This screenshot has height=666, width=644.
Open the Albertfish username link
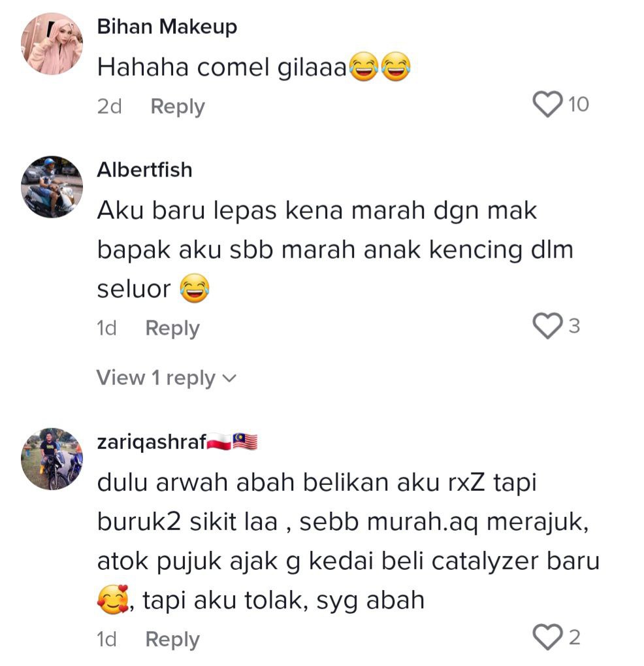click(x=144, y=170)
